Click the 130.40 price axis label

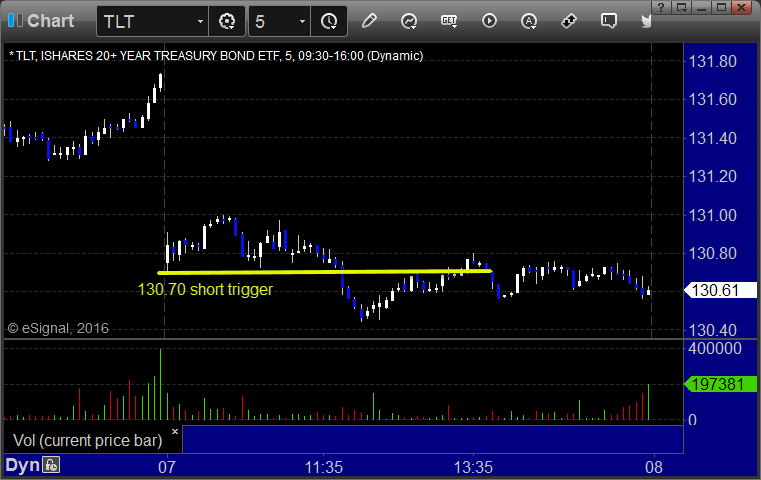712,330
